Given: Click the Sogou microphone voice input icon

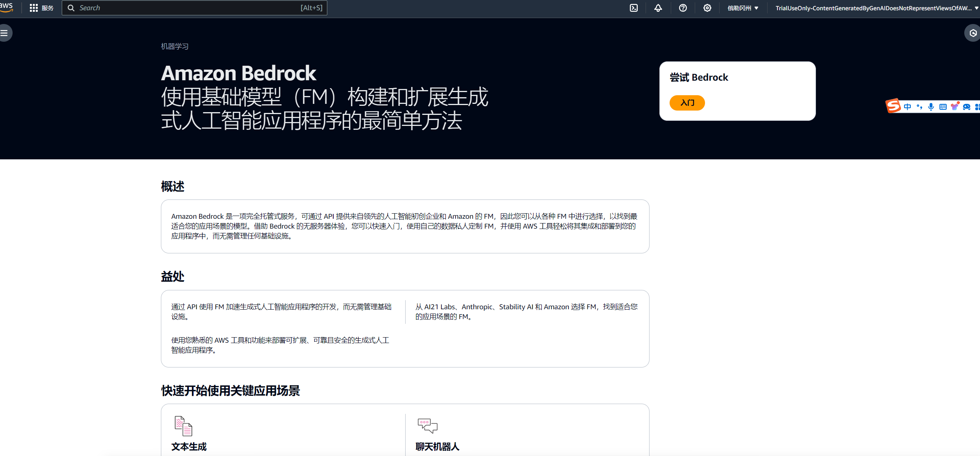Looking at the screenshot, I should click(x=931, y=107).
